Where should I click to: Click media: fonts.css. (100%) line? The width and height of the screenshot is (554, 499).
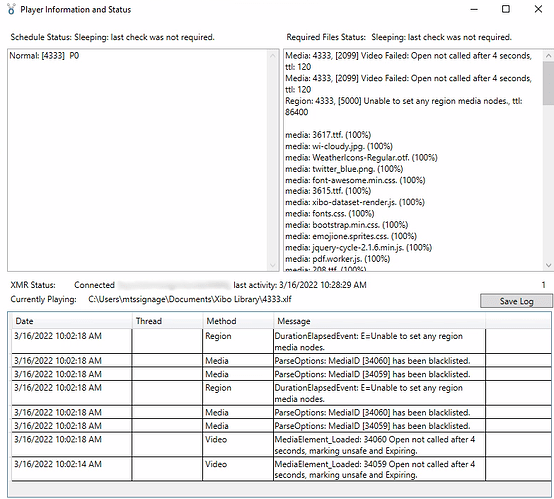[x=330, y=213]
